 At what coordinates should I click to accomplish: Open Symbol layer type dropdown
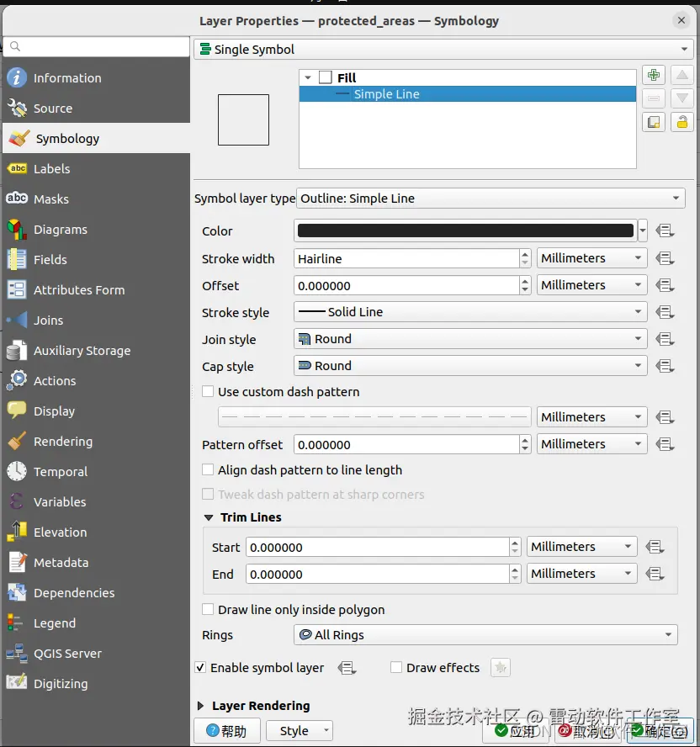pyautogui.click(x=491, y=199)
